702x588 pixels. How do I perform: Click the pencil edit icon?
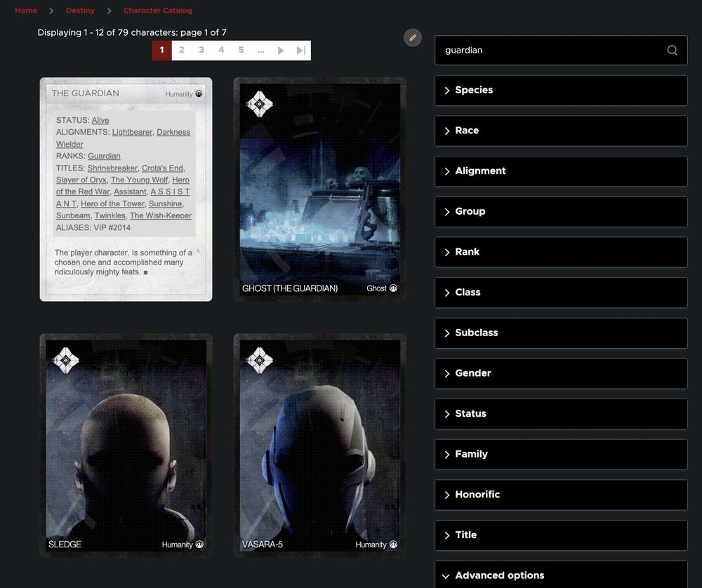click(x=412, y=38)
